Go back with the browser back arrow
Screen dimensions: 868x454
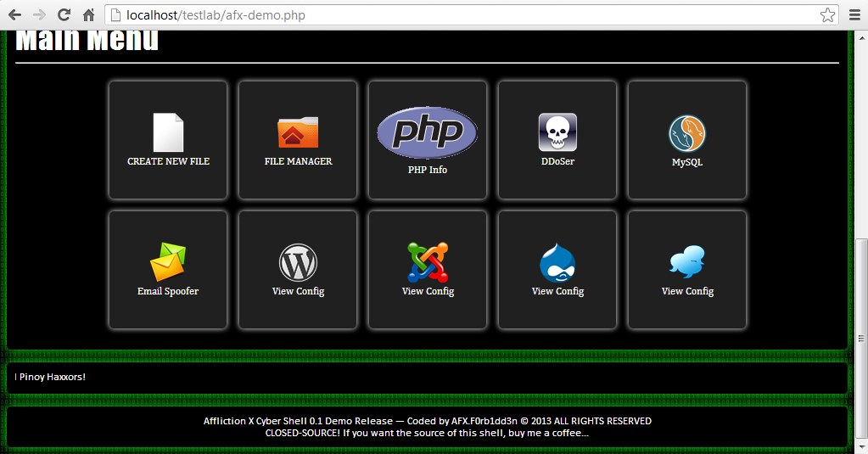[x=15, y=15]
